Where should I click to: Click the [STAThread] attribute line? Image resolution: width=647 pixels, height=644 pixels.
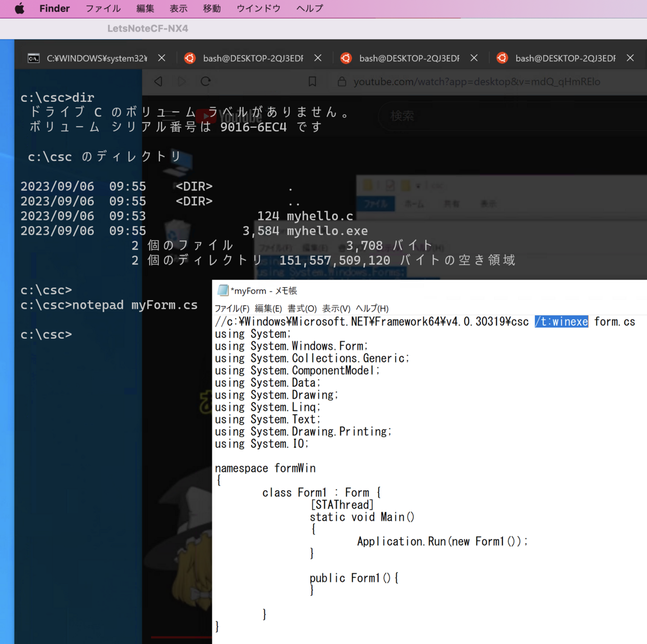pos(342,505)
